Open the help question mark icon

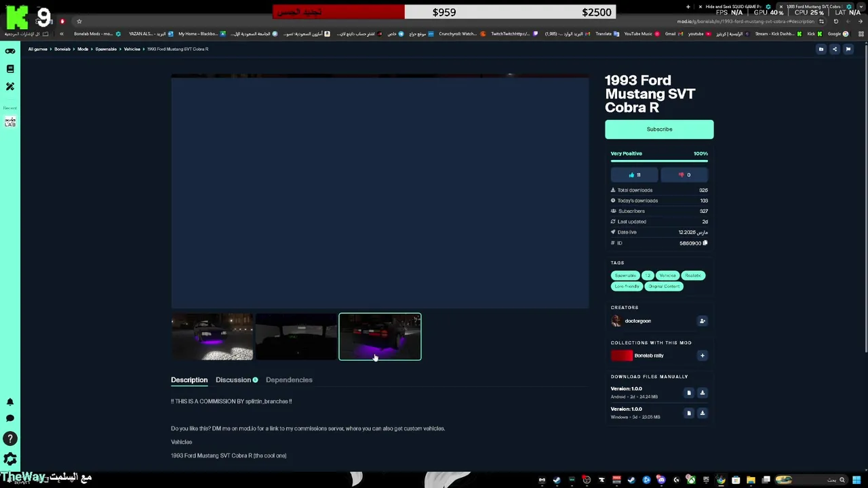click(x=10, y=439)
